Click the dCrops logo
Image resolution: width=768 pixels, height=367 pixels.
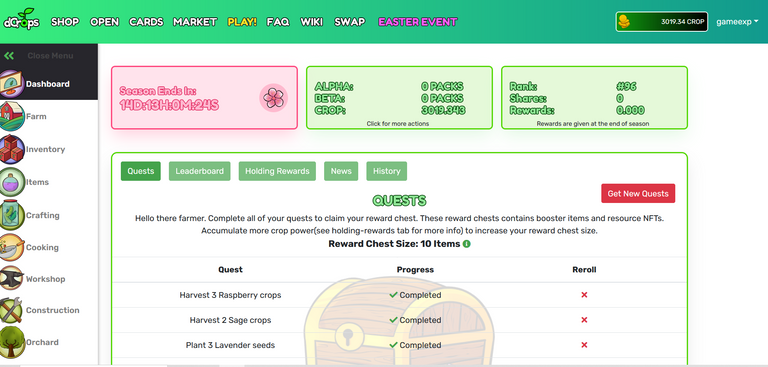point(21,20)
